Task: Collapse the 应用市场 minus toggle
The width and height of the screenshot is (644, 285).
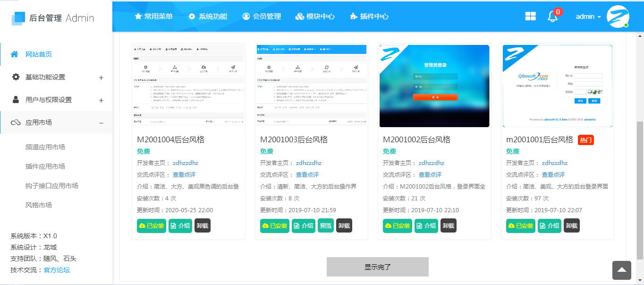Action: pos(101,123)
